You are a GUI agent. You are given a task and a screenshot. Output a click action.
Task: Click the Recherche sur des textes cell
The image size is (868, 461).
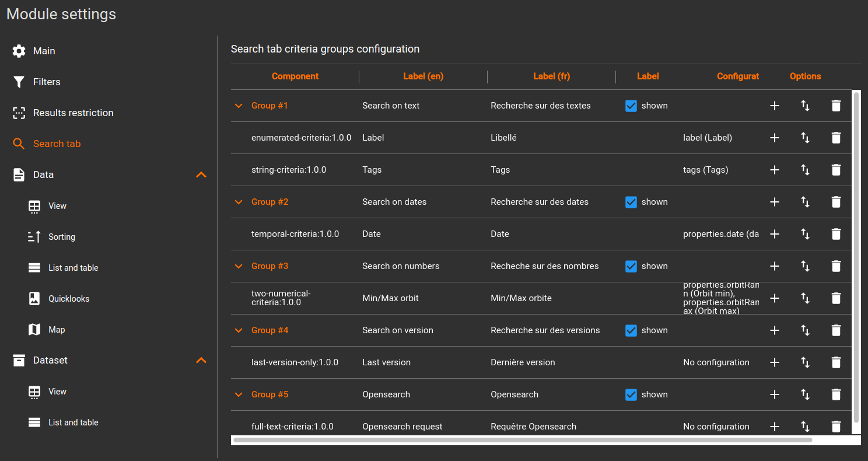click(541, 106)
